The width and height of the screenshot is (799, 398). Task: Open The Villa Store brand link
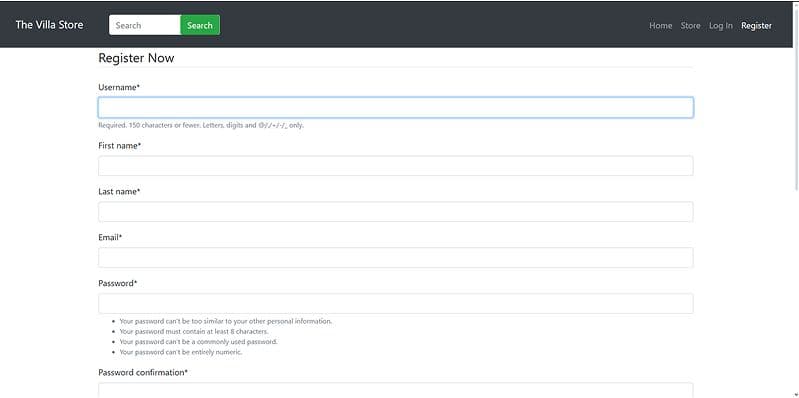point(49,25)
